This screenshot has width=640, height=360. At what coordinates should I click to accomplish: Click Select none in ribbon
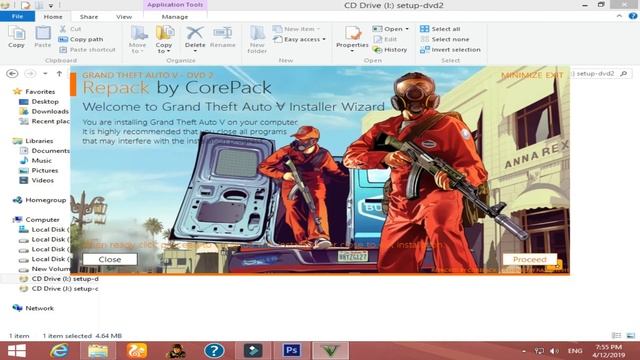pos(444,39)
